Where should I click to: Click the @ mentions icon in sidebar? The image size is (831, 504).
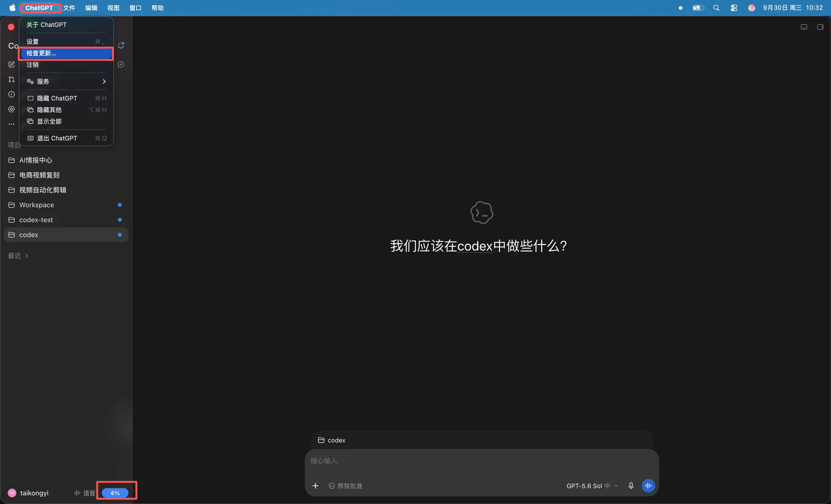[11, 109]
